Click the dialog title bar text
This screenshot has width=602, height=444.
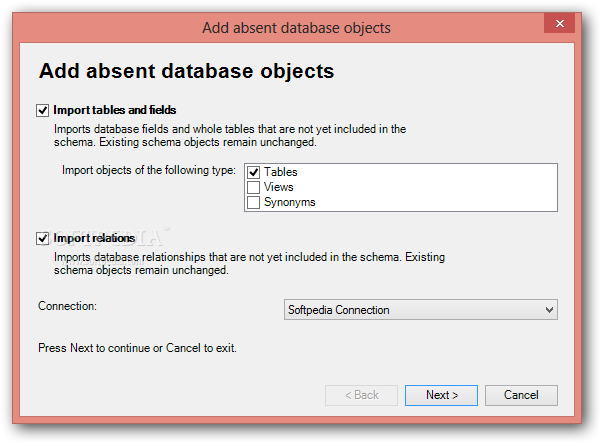(296, 28)
